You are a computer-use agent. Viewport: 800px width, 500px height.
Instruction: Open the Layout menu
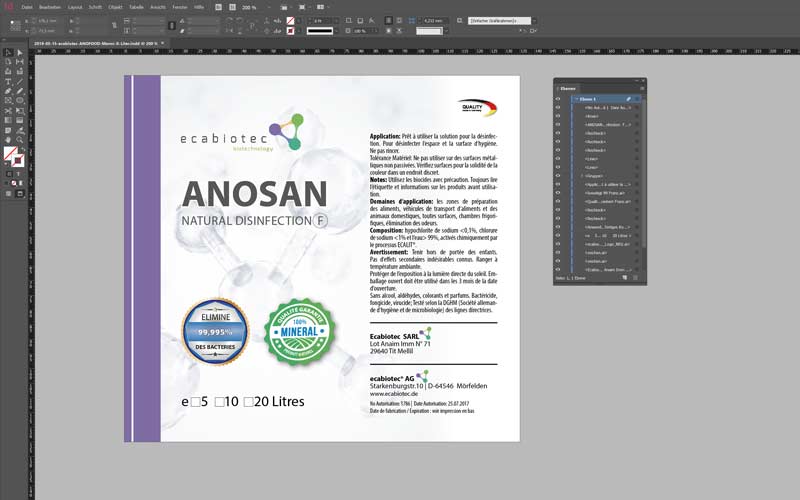[x=75, y=7]
